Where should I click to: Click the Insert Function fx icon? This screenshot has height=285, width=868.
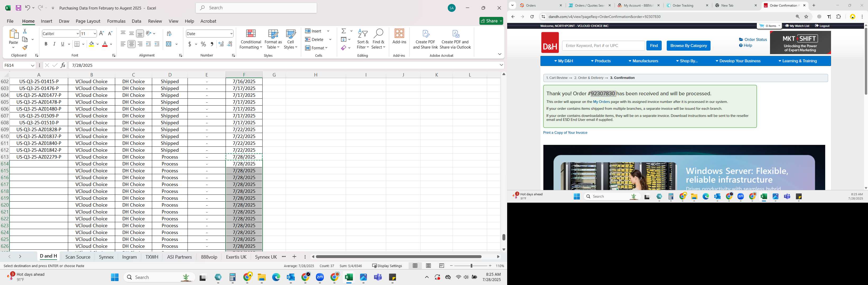click(x=63, y=65)
